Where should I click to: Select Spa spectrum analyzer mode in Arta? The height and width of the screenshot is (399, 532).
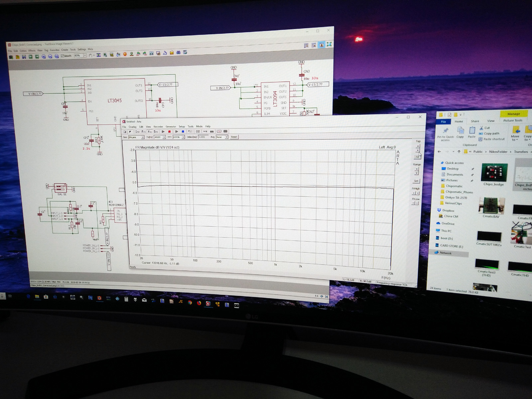coord(156,132)
